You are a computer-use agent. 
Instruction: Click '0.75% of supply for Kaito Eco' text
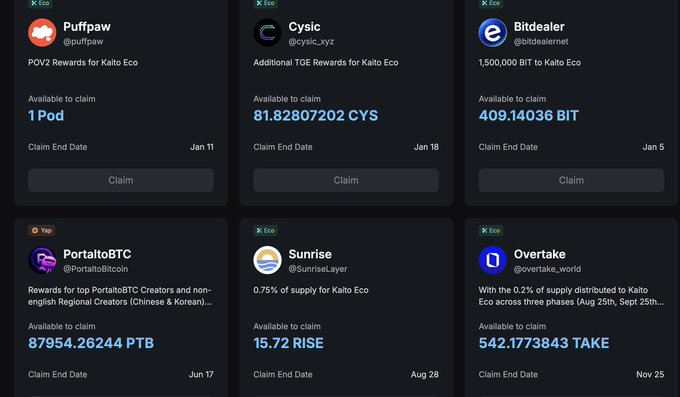pyautogui.click(x=311, y=290)
